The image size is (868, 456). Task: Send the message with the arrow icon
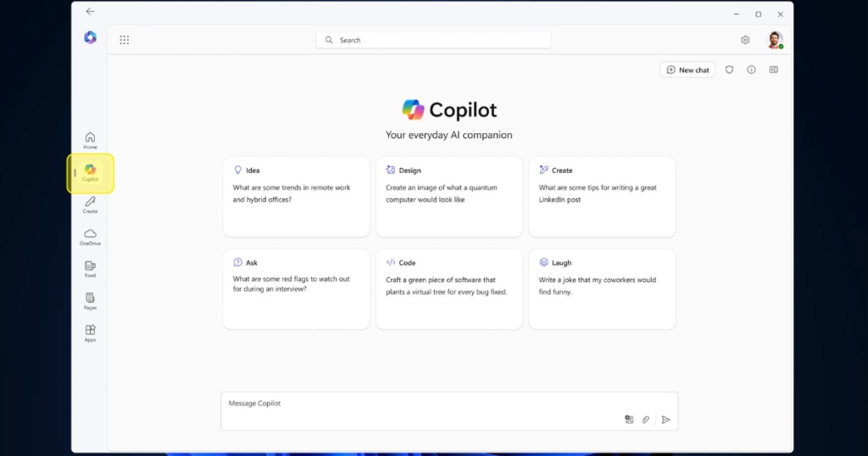click(666, 420)
